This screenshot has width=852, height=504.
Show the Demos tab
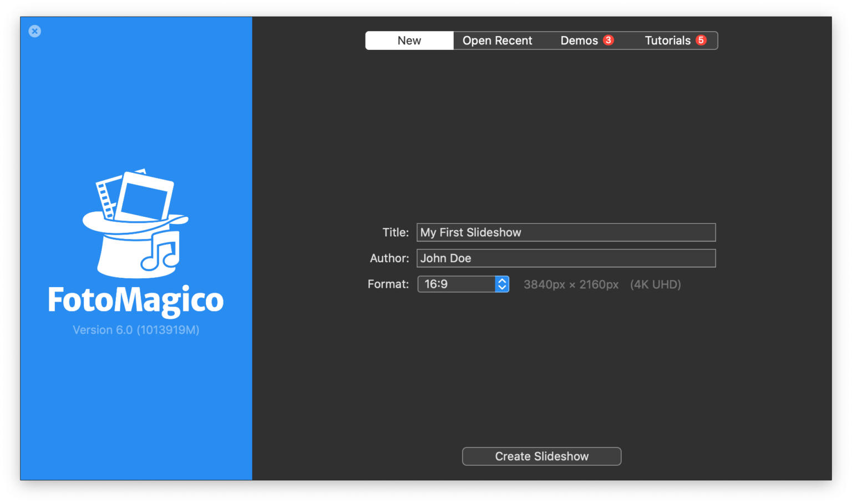coord(579,40)
